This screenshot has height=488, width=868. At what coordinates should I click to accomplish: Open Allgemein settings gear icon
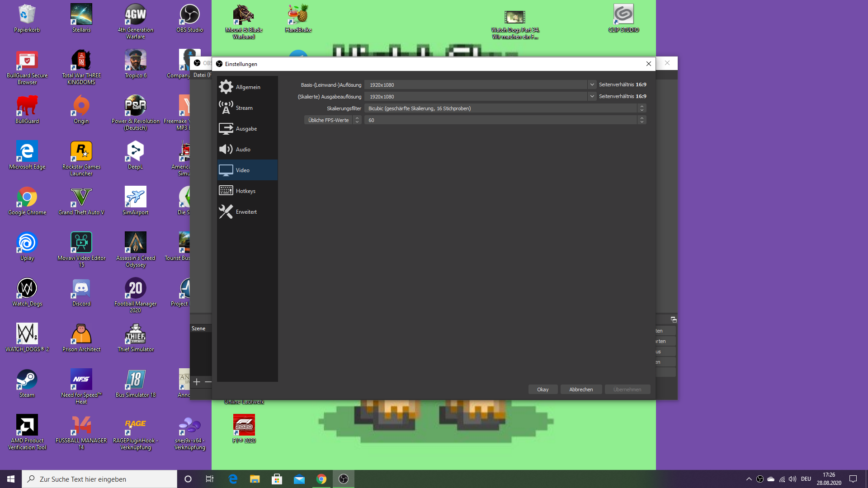(x=226, y=87)
